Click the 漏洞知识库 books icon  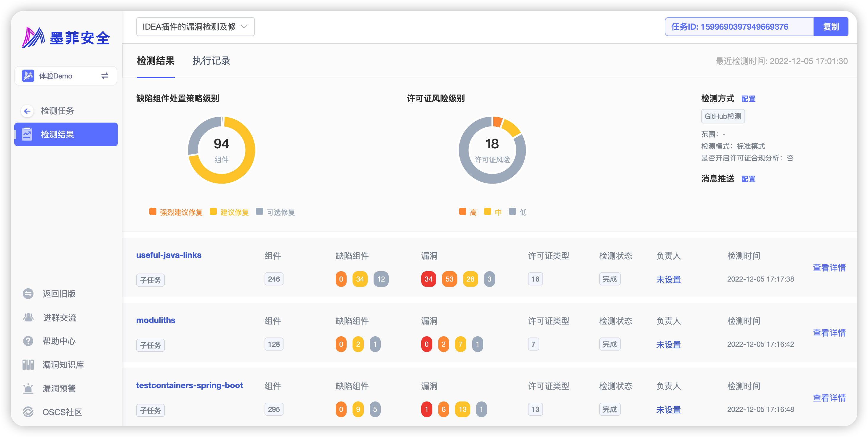28,365
